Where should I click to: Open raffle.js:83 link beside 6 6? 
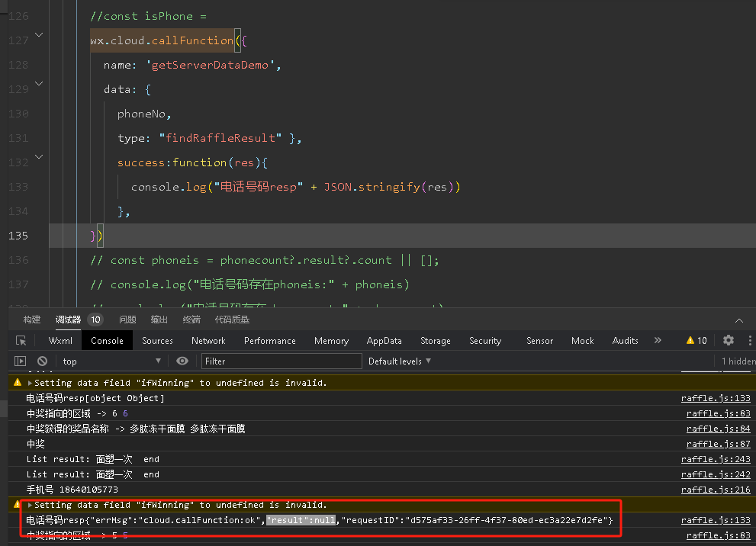(719, 413)
